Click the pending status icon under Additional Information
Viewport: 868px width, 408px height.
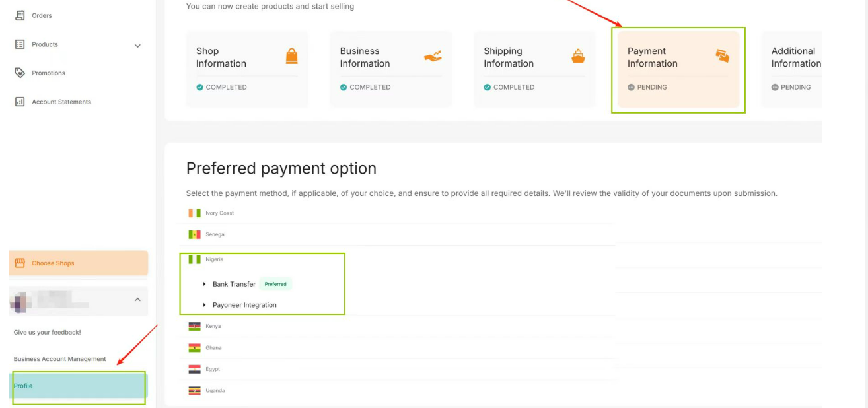775,87
